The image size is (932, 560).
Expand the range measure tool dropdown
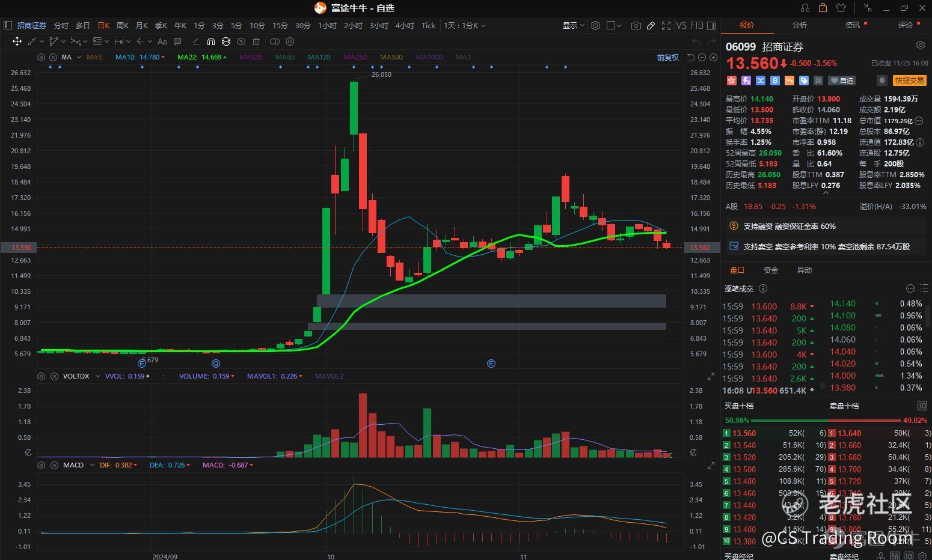(128, 41)
